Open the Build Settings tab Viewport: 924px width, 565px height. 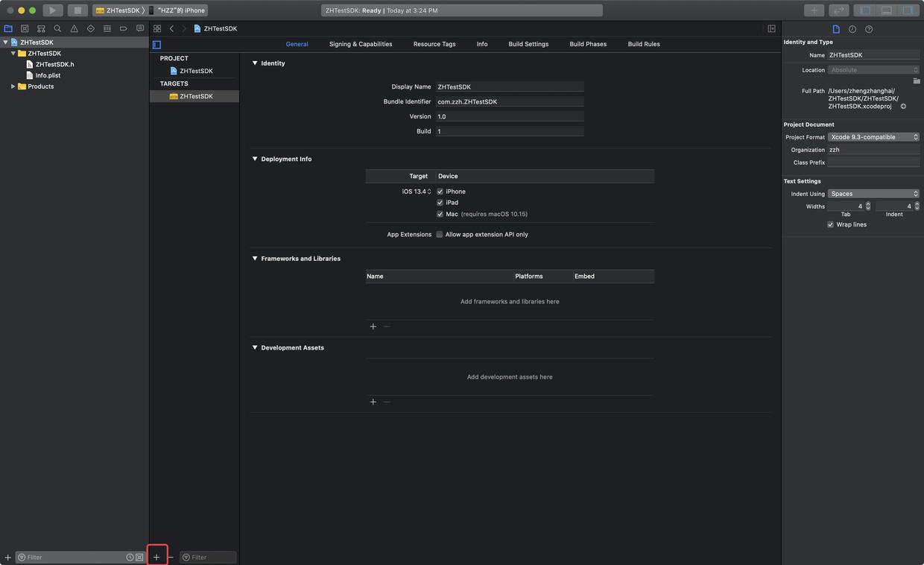[x=528, y=44]
